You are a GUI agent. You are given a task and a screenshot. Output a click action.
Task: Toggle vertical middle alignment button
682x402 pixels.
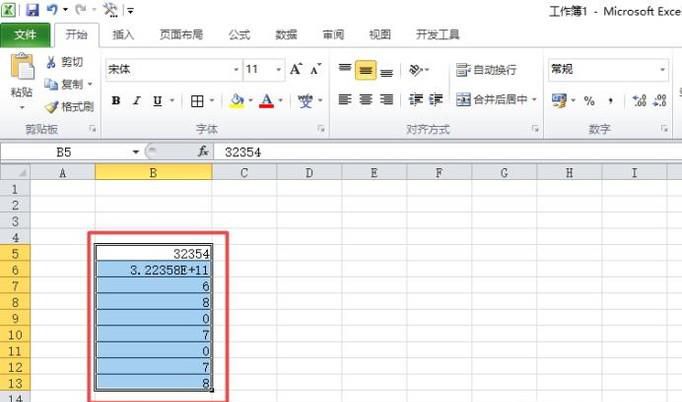point(365,70)
